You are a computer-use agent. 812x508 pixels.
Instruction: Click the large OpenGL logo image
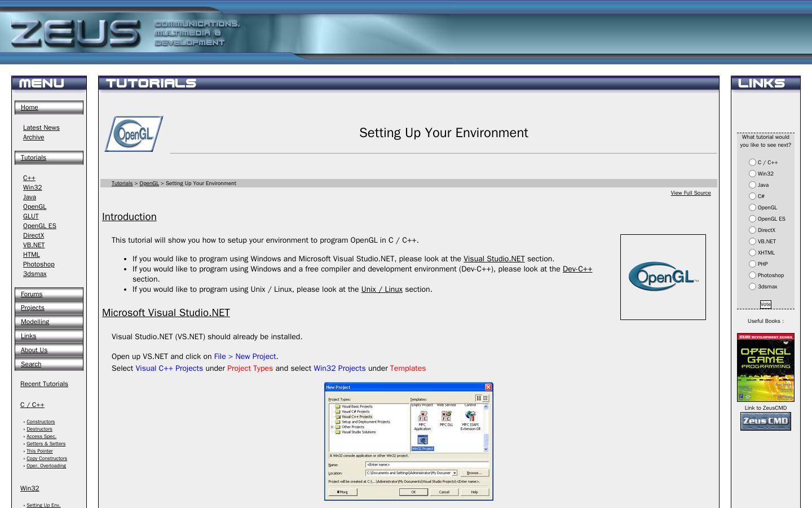[x=663, y=277]
